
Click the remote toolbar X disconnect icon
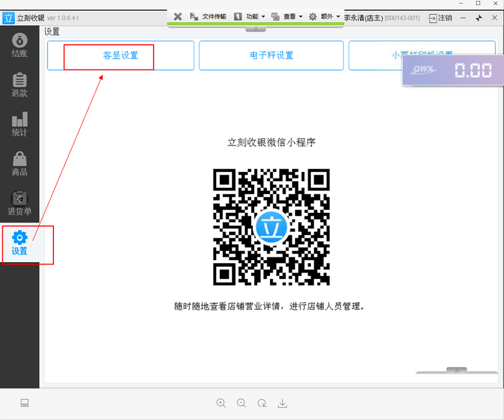(x=178, y=17)
